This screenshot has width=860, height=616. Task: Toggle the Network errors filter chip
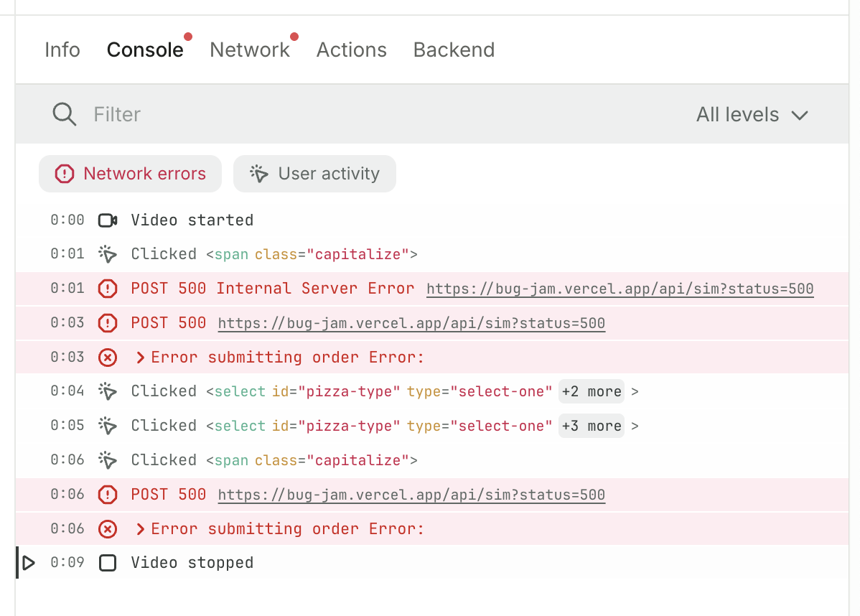coord(130,174)
